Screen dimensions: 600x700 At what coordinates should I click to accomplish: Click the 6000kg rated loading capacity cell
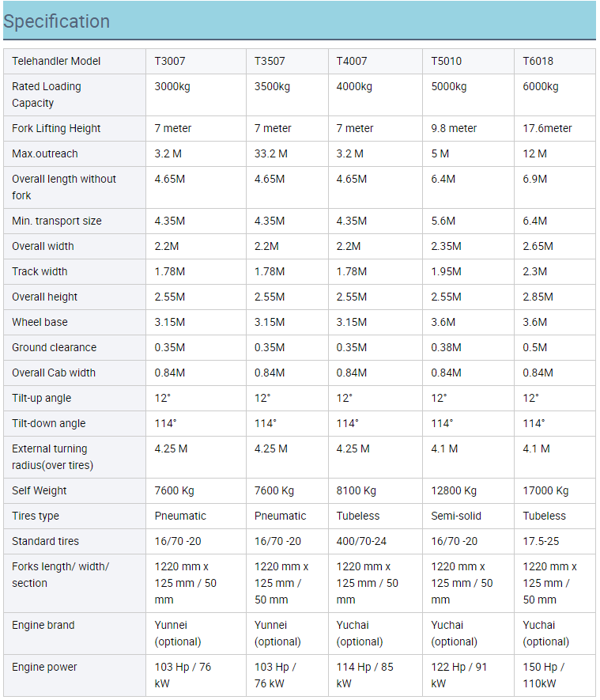coord(541,86)
